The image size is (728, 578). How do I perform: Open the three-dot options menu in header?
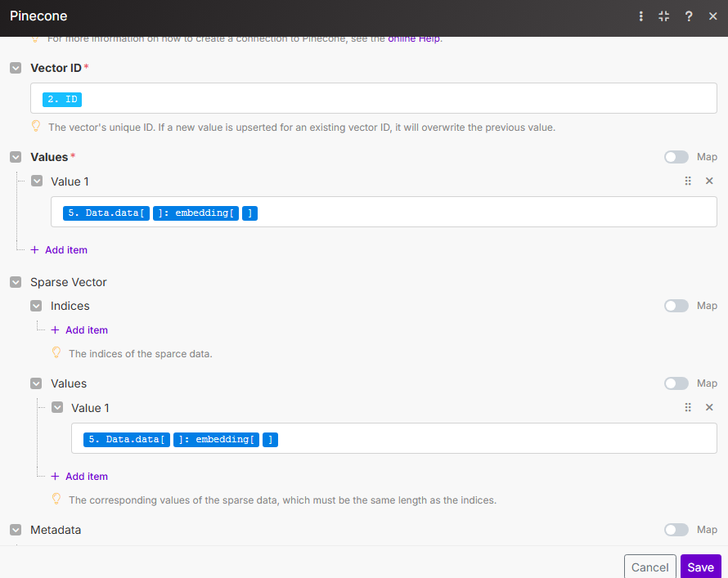(x=640, y=16)
